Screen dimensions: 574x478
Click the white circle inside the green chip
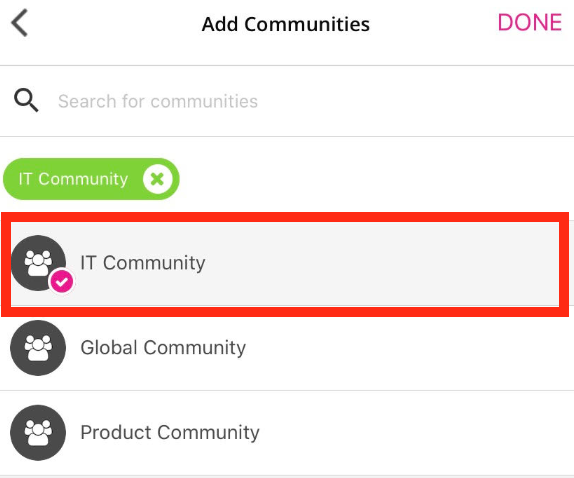[157, 179]
